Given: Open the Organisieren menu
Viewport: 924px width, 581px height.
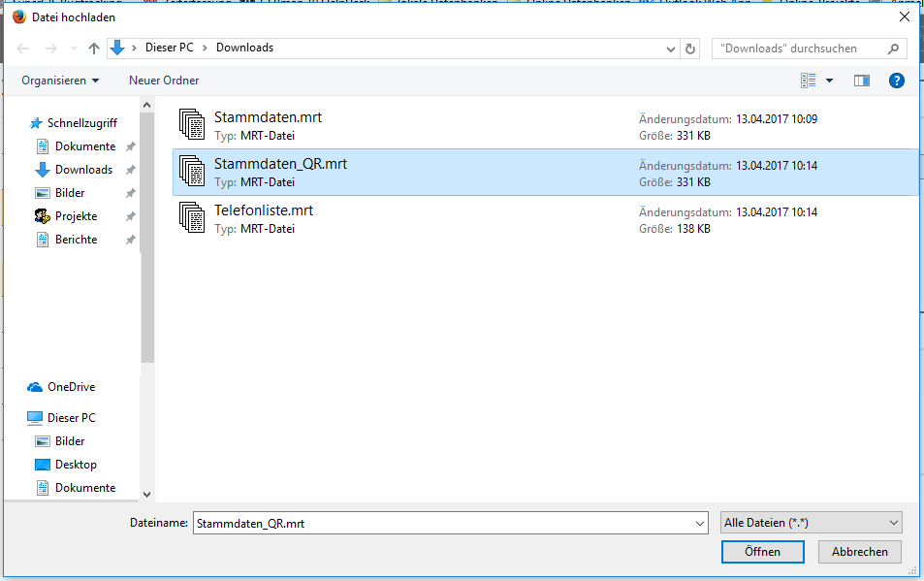Looking at the screenshot, I should (60, 81).
